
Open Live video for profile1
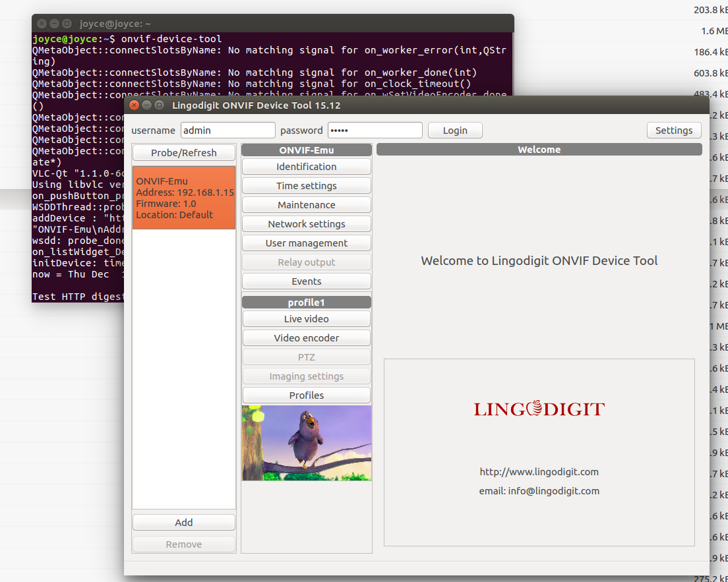307,319
